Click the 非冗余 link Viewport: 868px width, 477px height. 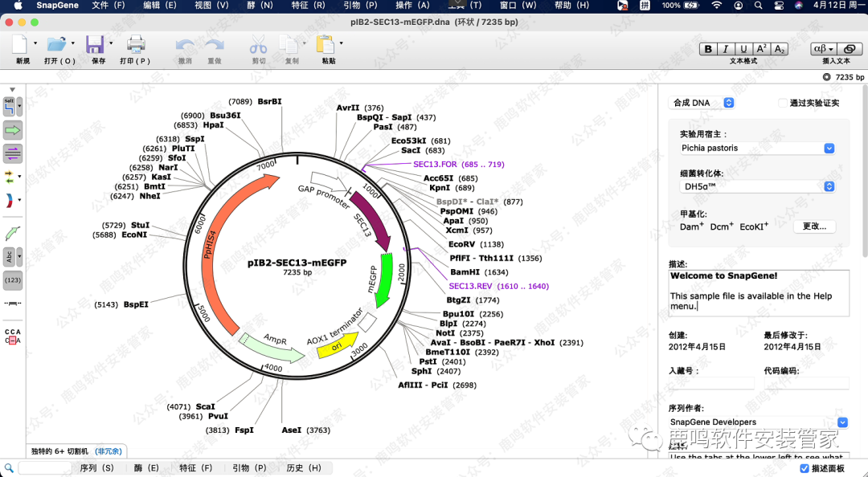108,451
